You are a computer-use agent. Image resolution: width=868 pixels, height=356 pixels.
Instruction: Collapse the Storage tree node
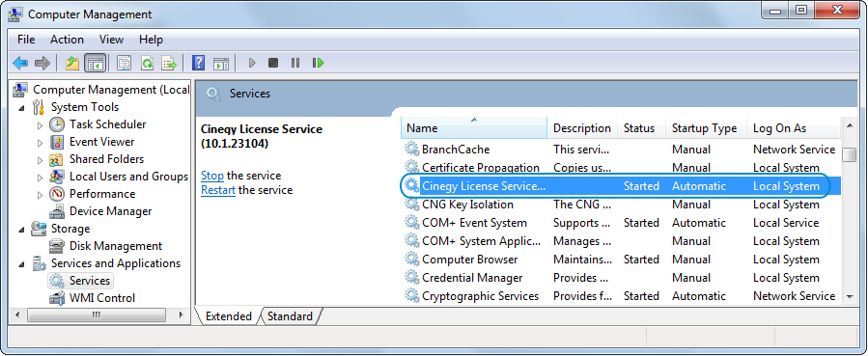(x=21, y=230)
